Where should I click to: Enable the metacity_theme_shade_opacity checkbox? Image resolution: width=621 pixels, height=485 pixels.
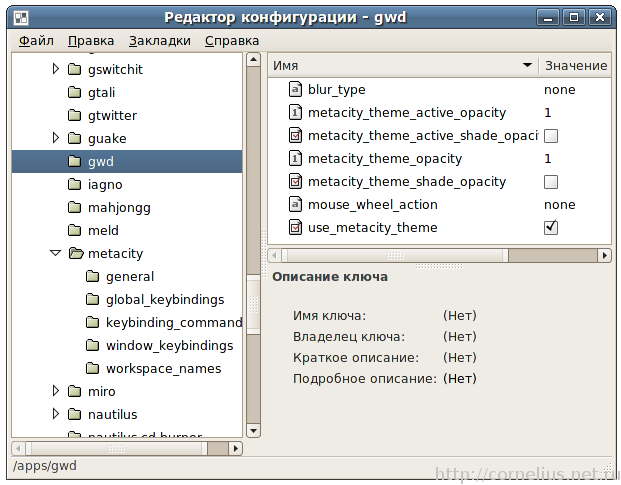[x=551, y=182]
